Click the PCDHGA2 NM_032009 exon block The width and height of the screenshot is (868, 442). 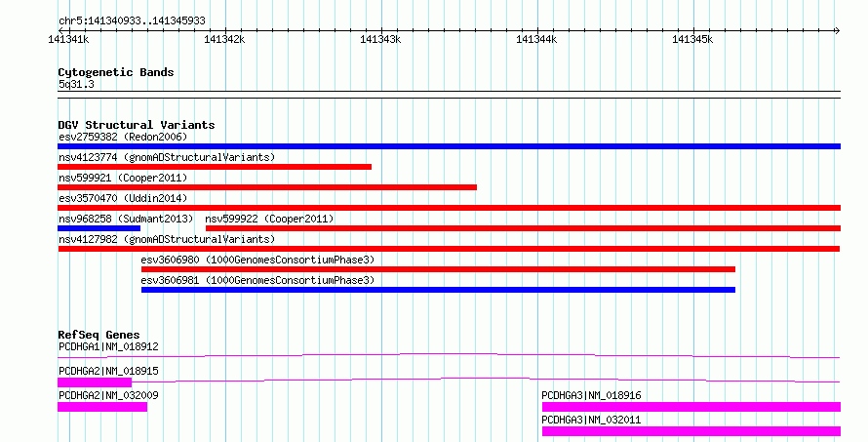[x=102, y=407]
